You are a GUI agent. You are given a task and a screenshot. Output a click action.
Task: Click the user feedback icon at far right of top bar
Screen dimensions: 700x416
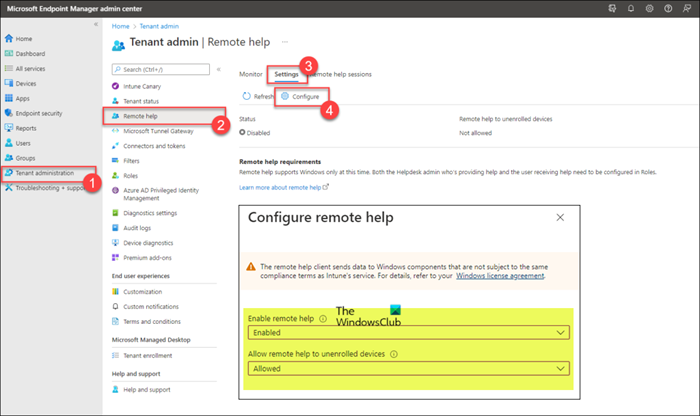(x=687, y=8)
